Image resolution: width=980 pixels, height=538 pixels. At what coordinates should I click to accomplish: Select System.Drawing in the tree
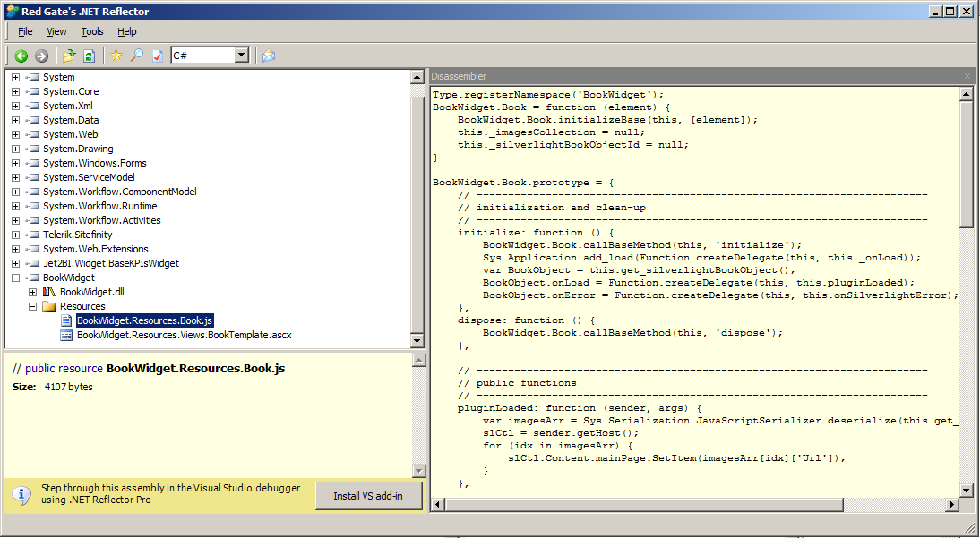(78, 149)
